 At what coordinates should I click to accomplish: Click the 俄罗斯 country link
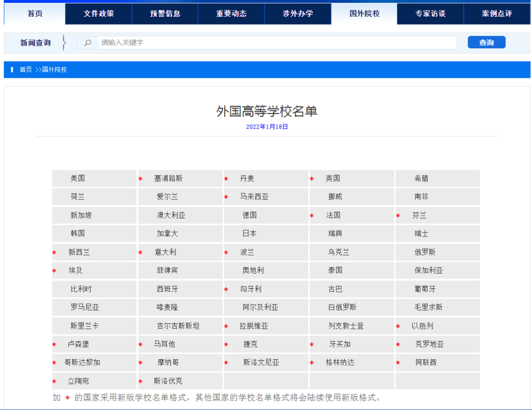click(425, 252)
